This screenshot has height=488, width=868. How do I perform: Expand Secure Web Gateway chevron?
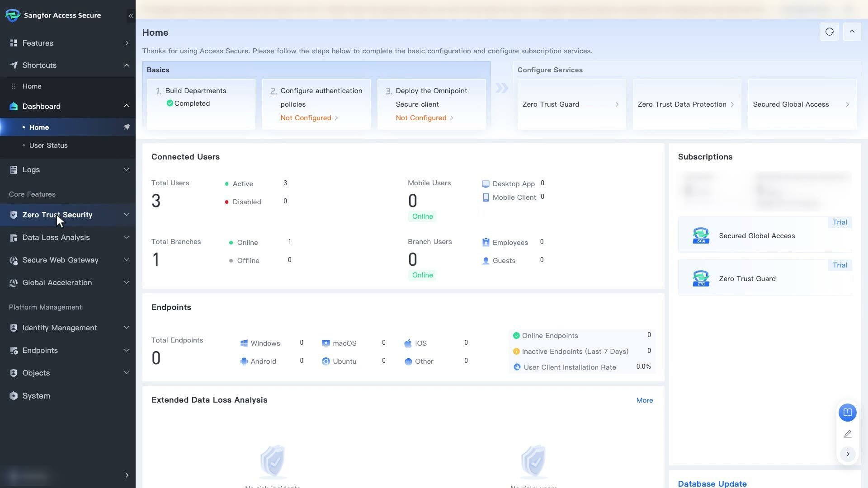pos(127,260)
